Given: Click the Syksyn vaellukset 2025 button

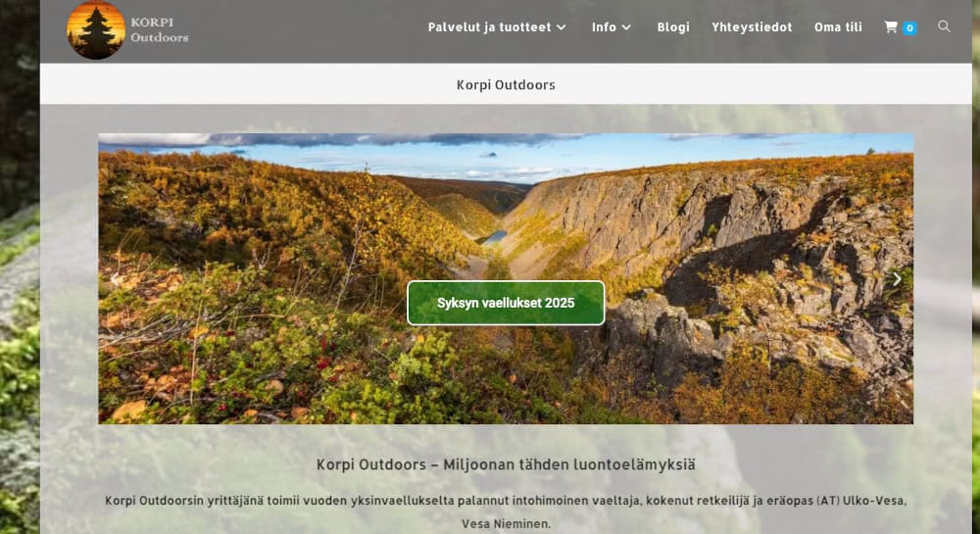Looking at the screenshot, I should pyautogui.click(x=506, y=303).
